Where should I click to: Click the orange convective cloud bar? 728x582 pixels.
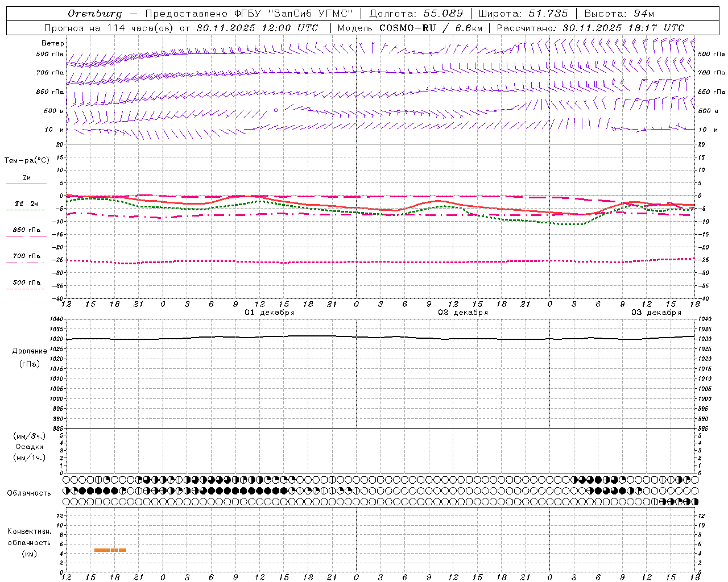coord(110,550)
